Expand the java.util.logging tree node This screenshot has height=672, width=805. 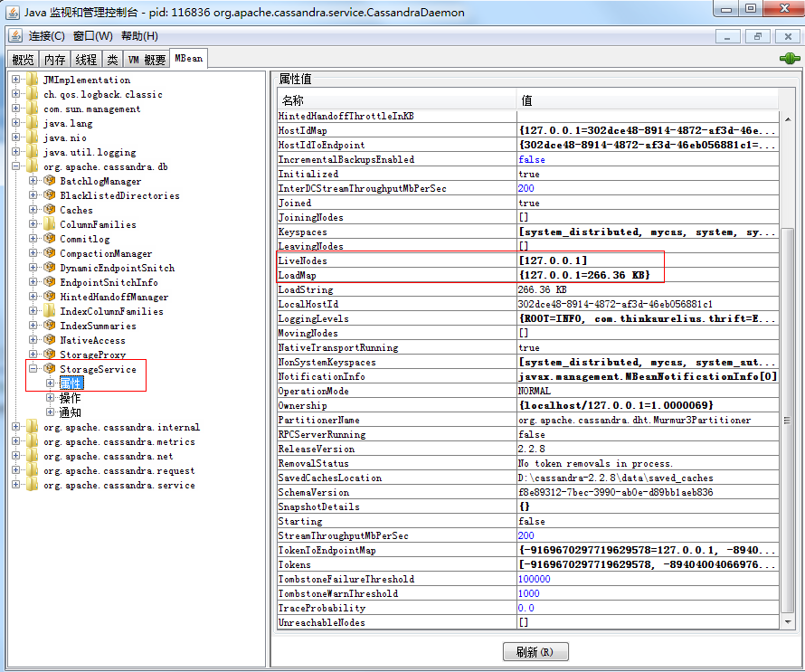click(x=16, y=152)
